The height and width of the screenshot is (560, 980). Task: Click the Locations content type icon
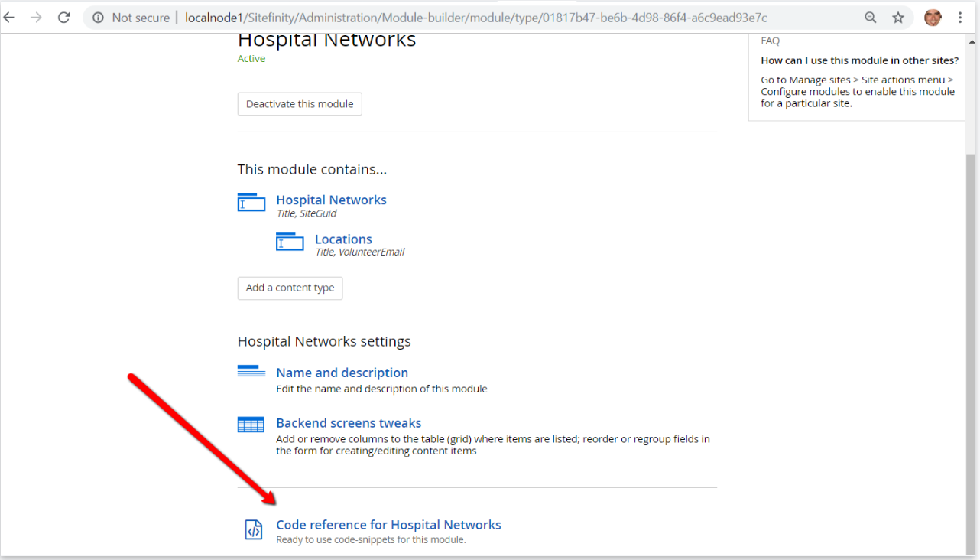coord(290,241)
